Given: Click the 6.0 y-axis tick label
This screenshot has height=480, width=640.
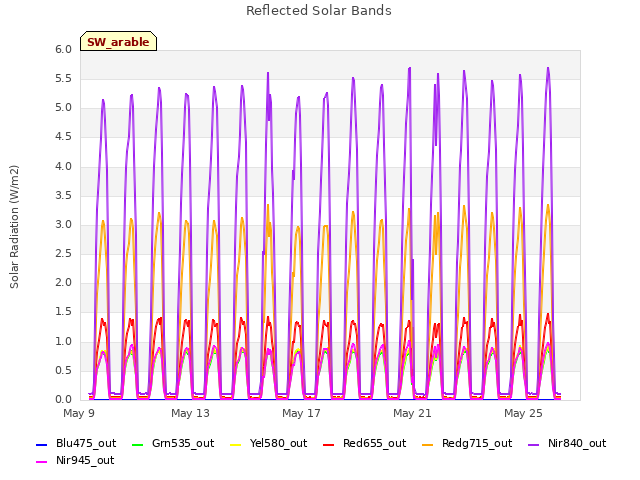Looking at the screenshot, I should point(63,49).
